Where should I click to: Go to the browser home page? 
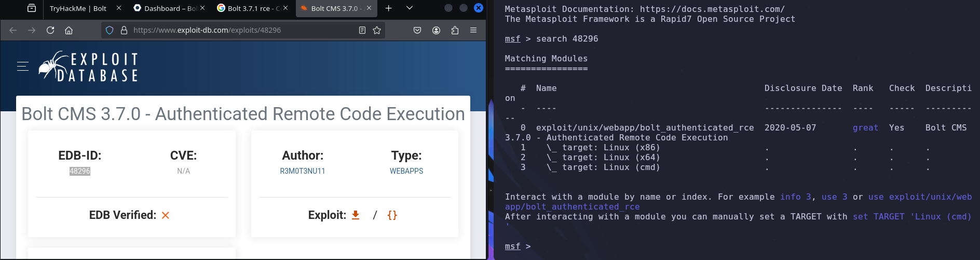[x=69, y=30]
